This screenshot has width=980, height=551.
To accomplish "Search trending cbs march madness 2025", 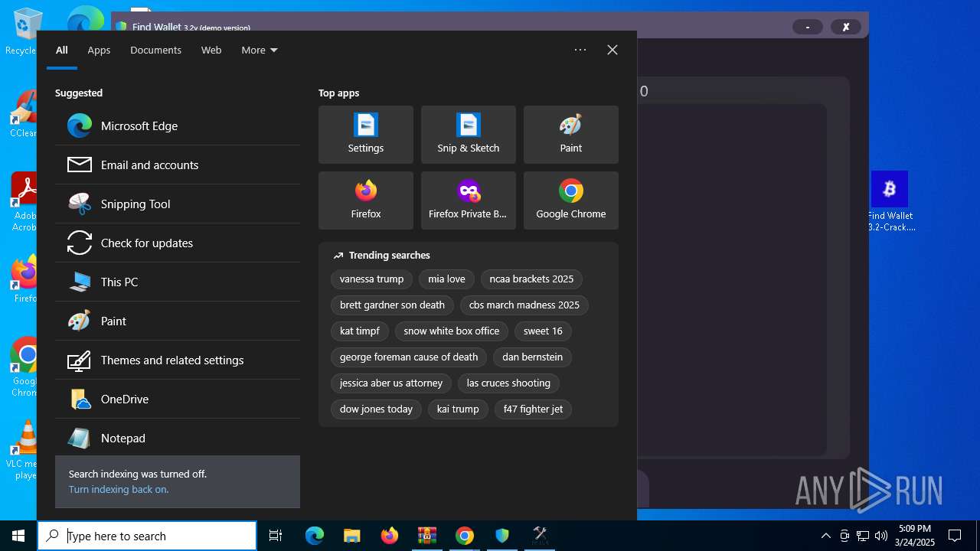I will click(524, 305).
